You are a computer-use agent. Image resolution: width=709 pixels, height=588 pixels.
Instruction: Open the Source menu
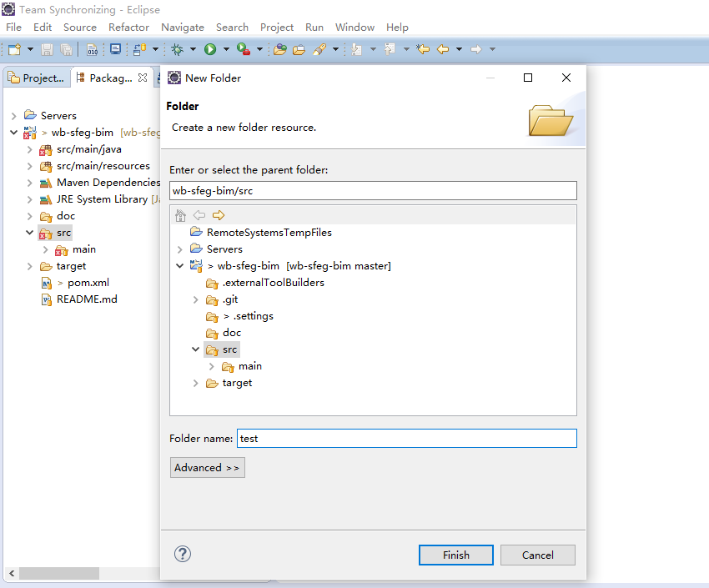[80, 28]
